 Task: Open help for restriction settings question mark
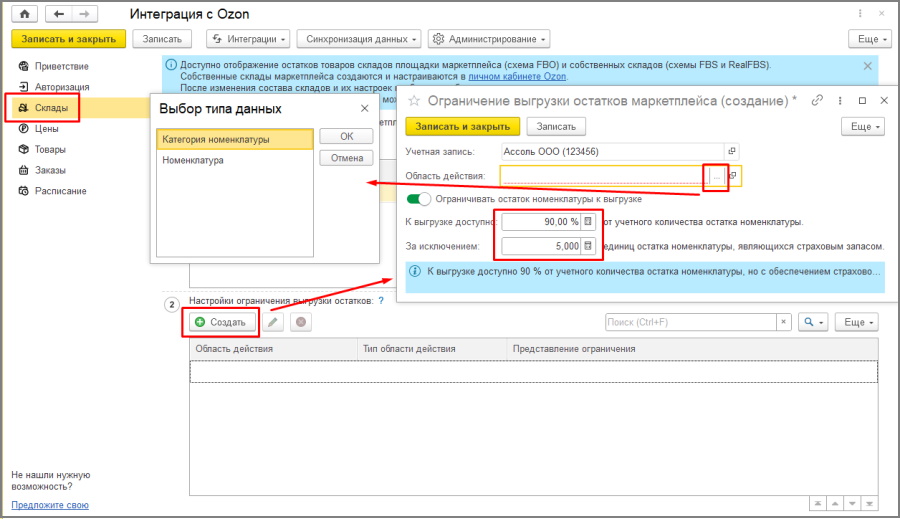[x=381, y=300]
